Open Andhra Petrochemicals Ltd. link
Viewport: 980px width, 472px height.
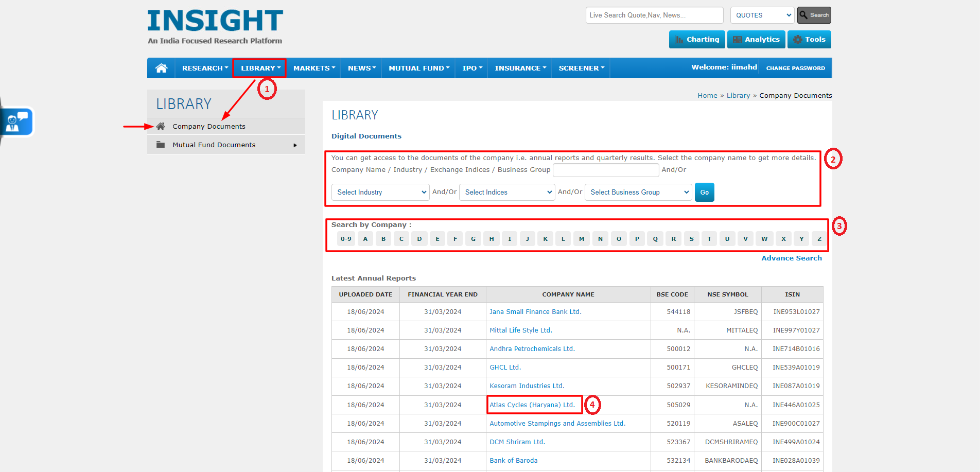532,349
